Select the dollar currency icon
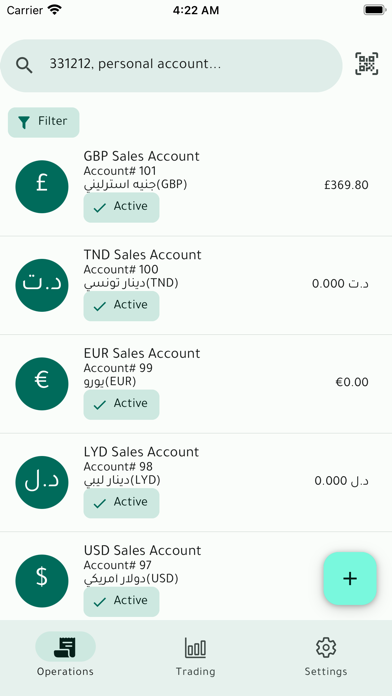The image size is (392, 696). pos(42,581)
